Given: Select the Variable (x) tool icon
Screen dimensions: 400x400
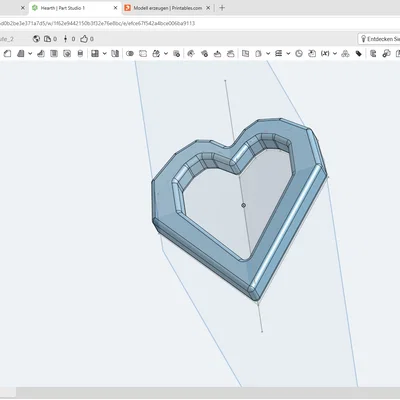Looking at the screenshot, I should [325, 53].
